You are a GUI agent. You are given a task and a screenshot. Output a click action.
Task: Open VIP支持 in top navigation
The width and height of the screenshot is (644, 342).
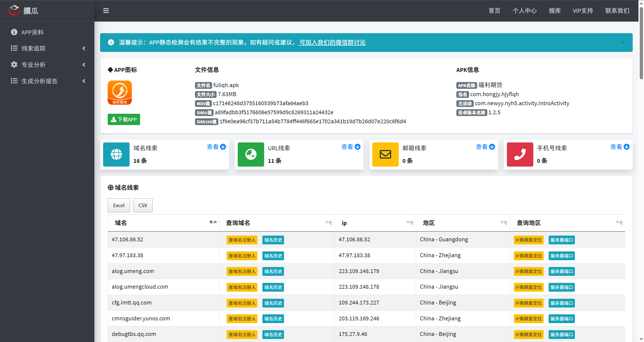pos(583,11)
